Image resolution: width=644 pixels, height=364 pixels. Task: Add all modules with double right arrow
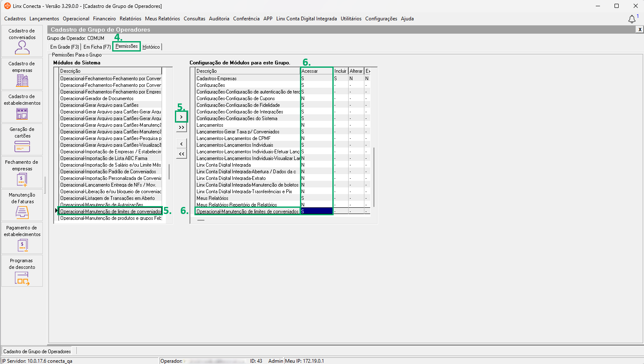pyautogui.click(x=182, y=127)
